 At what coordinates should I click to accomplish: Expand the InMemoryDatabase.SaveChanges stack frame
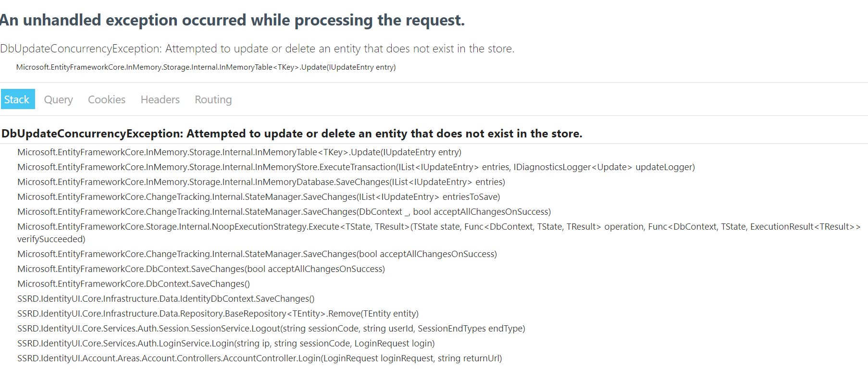click(260, 182)
